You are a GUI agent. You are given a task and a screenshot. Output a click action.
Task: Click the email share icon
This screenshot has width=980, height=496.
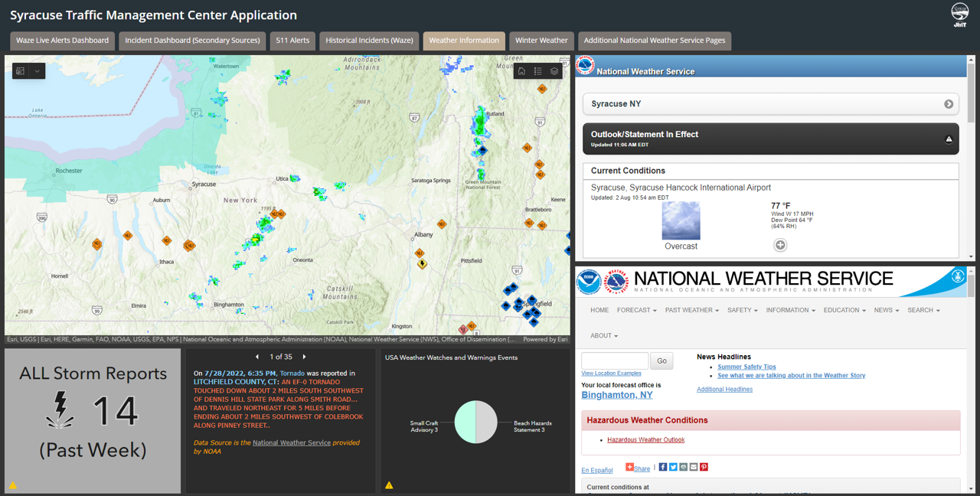(694, 467)
